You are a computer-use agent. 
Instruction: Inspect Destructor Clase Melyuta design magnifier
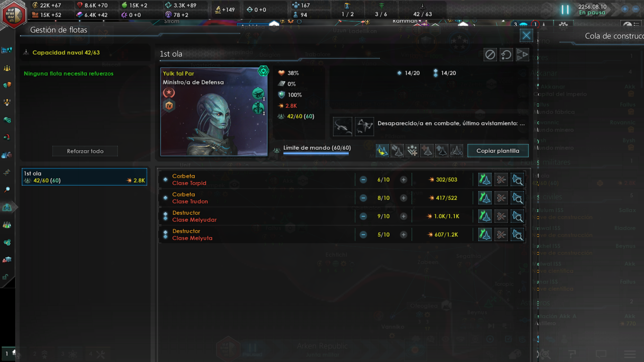[517, 235]
